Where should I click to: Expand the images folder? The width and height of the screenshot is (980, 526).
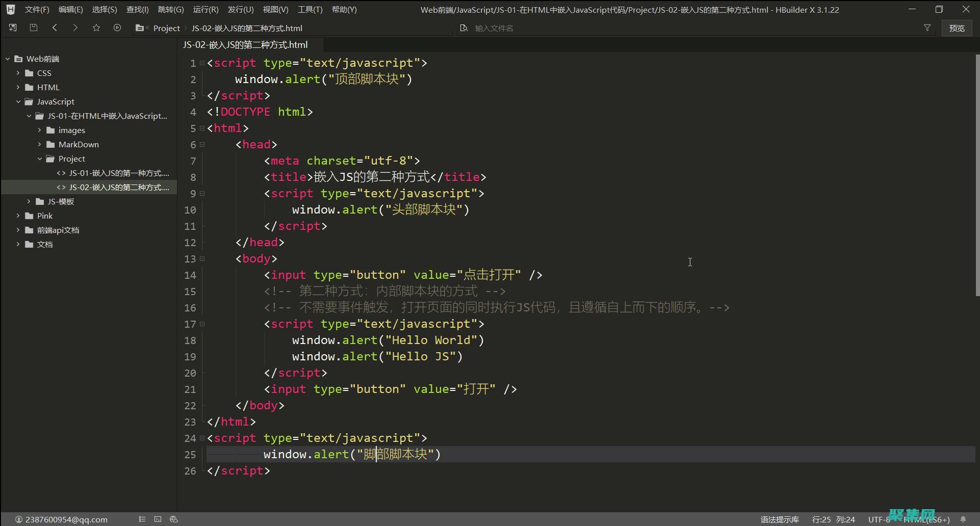coord(40,130)
